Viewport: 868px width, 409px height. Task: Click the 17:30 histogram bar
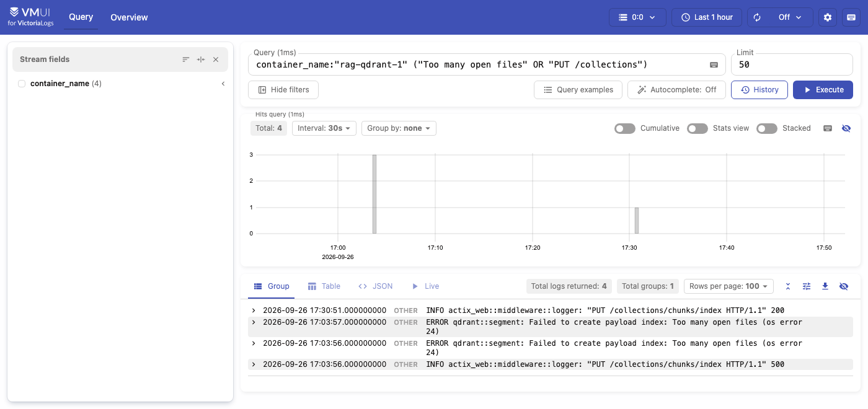click(637, 221)
